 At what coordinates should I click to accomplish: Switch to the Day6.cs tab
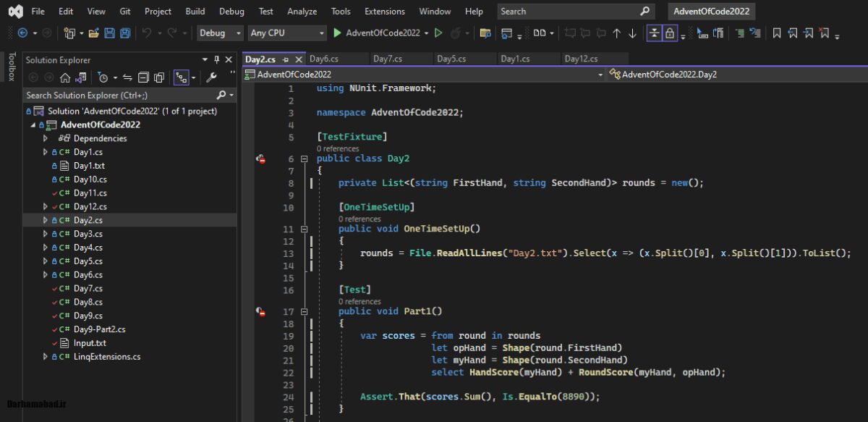(323, 59)
